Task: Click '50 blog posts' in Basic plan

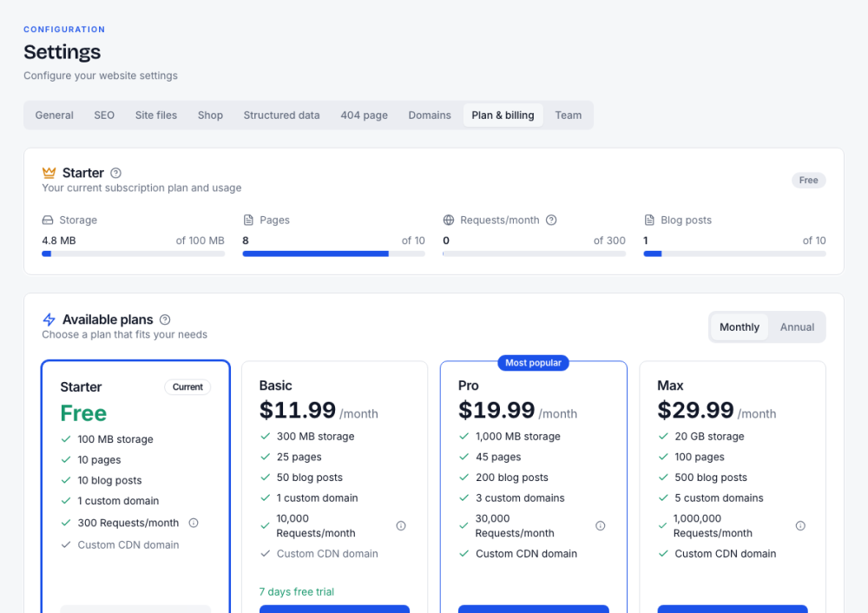Action: 310,478
